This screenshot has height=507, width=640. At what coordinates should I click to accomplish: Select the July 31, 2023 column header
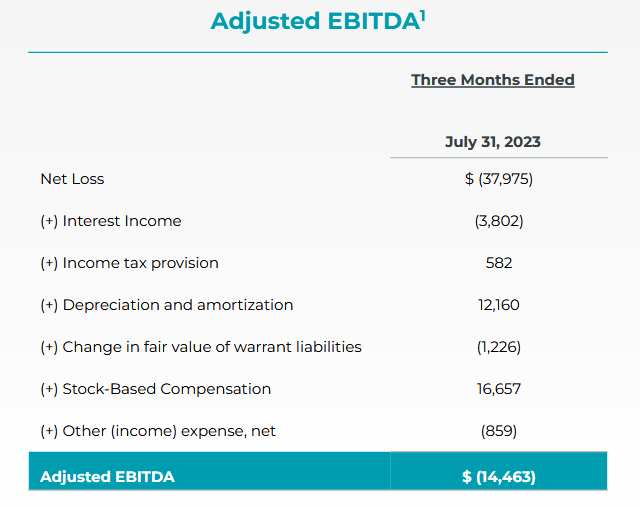(x=493, y=142)
